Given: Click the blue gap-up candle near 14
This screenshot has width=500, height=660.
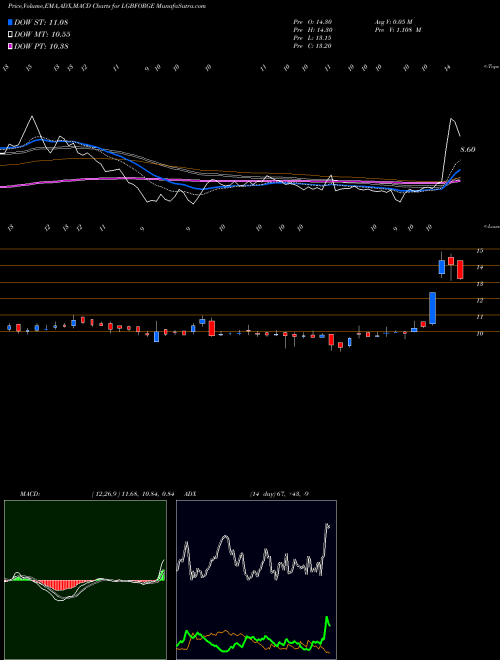Looking at the screenshot, I should [x=441, y=267].
